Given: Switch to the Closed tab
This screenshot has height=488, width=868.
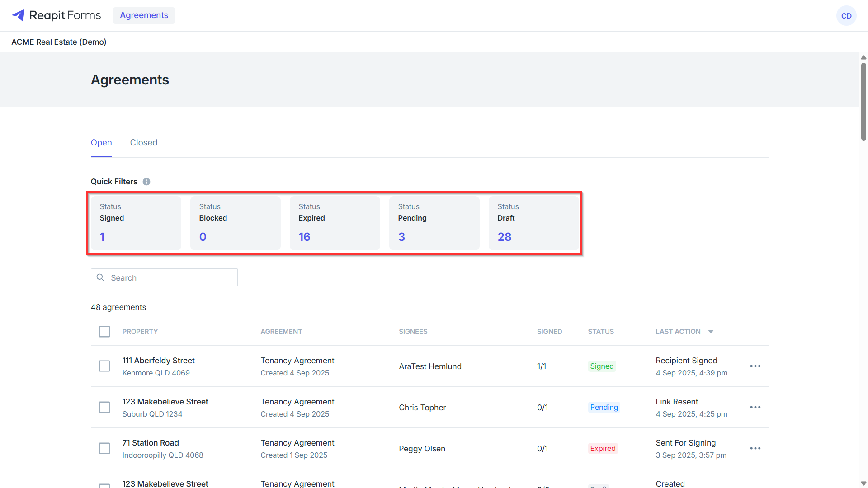Looking at the screenshot, I should (144, 143).
